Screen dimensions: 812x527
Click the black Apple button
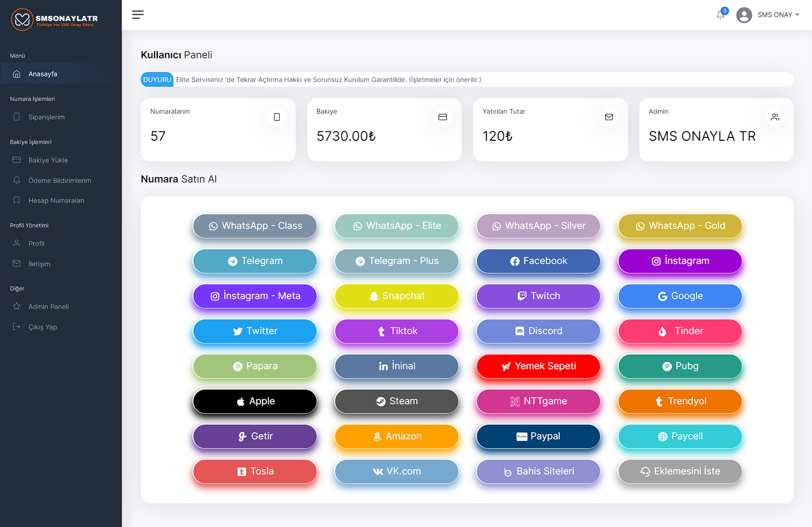[x=255, y=401]
